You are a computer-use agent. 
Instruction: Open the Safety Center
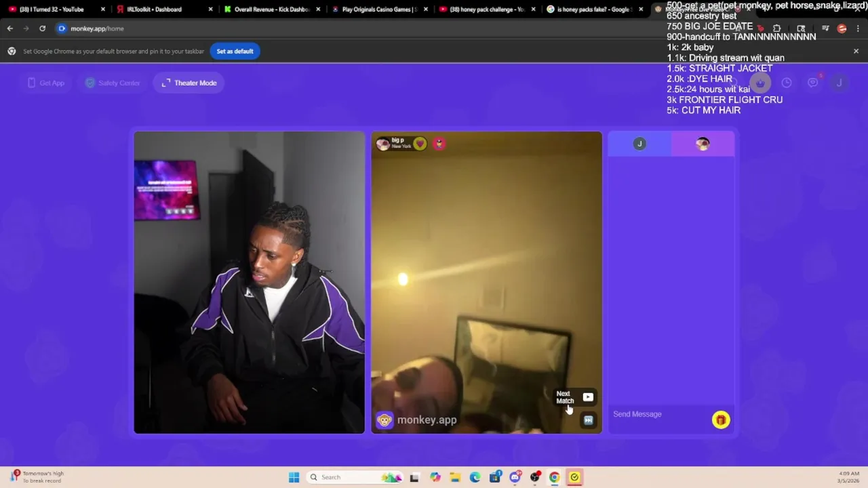[113, 83]
